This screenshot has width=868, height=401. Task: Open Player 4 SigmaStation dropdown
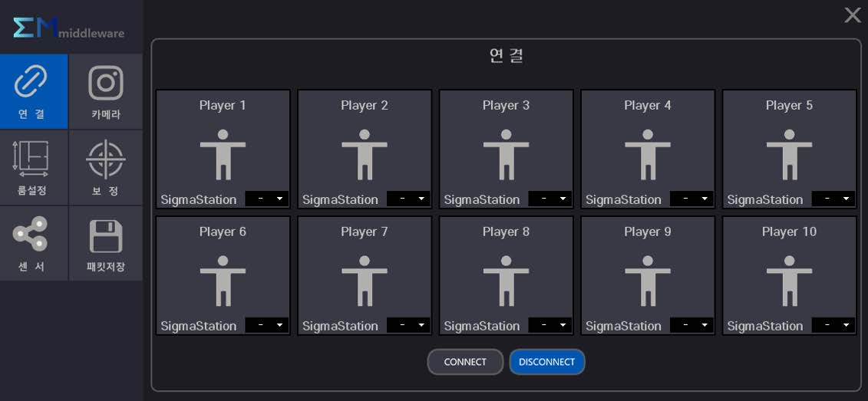(x=692, y=199)
